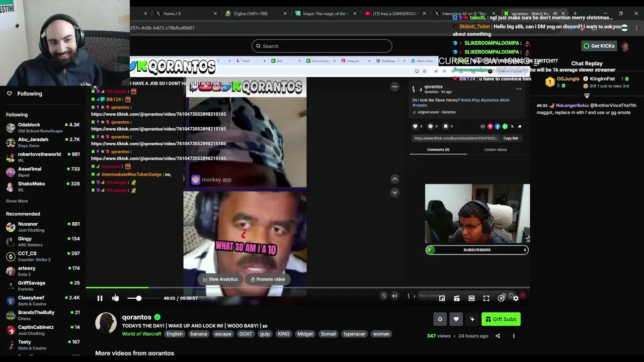Go to previous TikTok video with up chevron
This screenshot has width=644, height=362.
(x=395, y=179)
